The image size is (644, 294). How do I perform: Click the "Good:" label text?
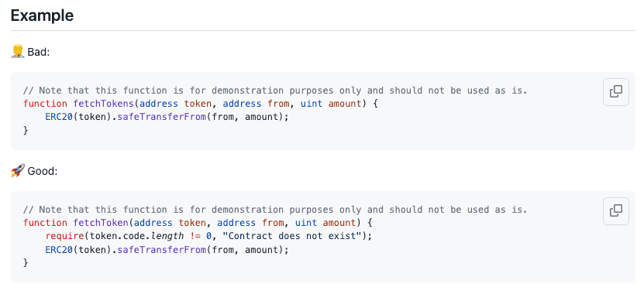[x=43, y=171]
